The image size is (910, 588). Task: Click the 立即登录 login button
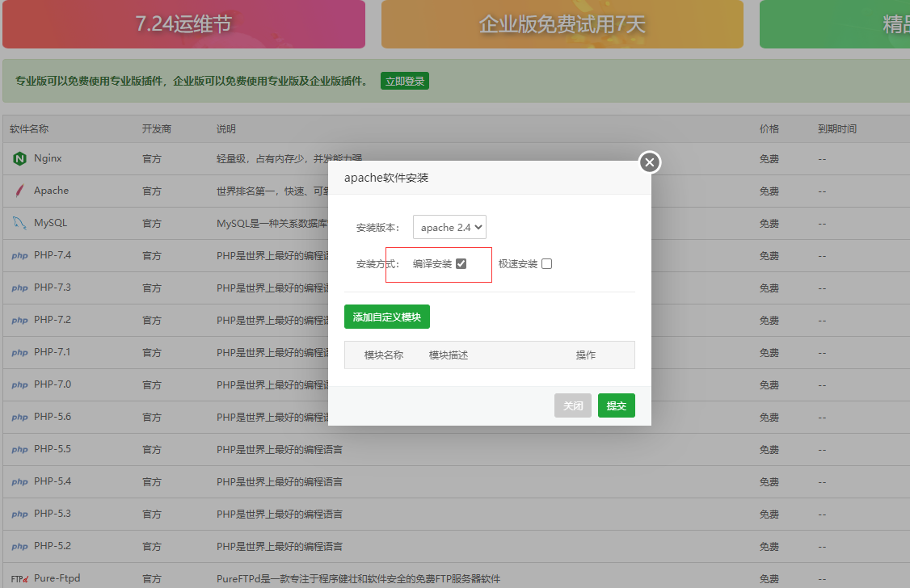tap(405, 82)
